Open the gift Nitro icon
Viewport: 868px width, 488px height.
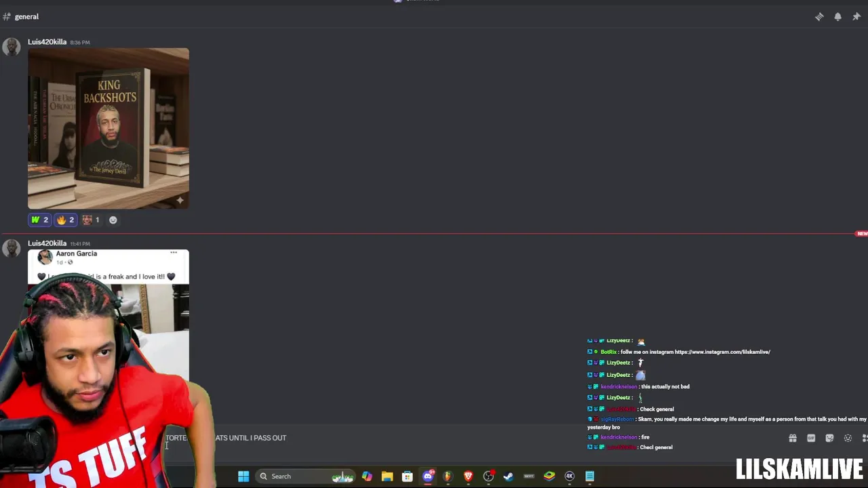tap(793, 439)
